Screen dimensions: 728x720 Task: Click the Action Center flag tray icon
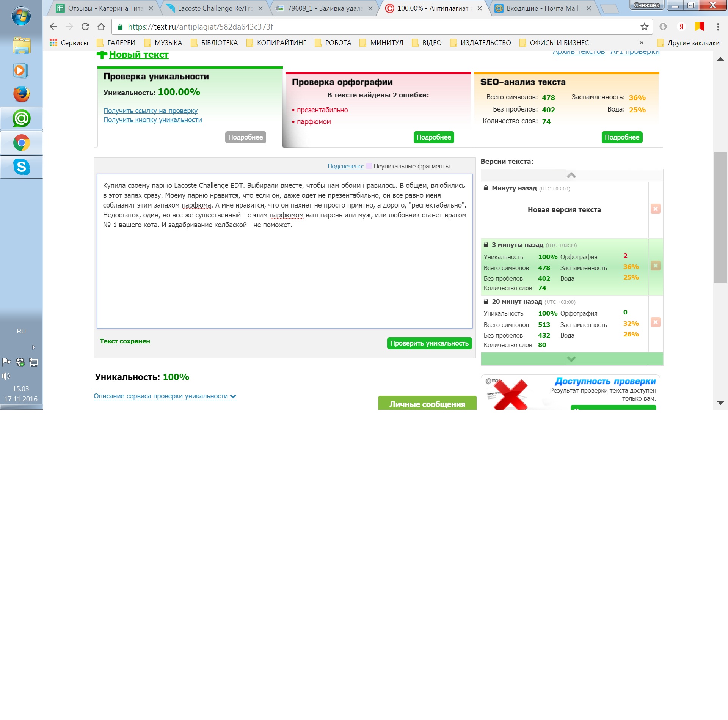point(6,362)
